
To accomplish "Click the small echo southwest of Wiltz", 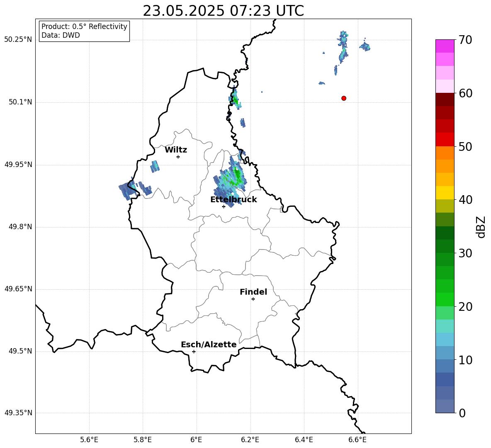I will tap(155, 167).
